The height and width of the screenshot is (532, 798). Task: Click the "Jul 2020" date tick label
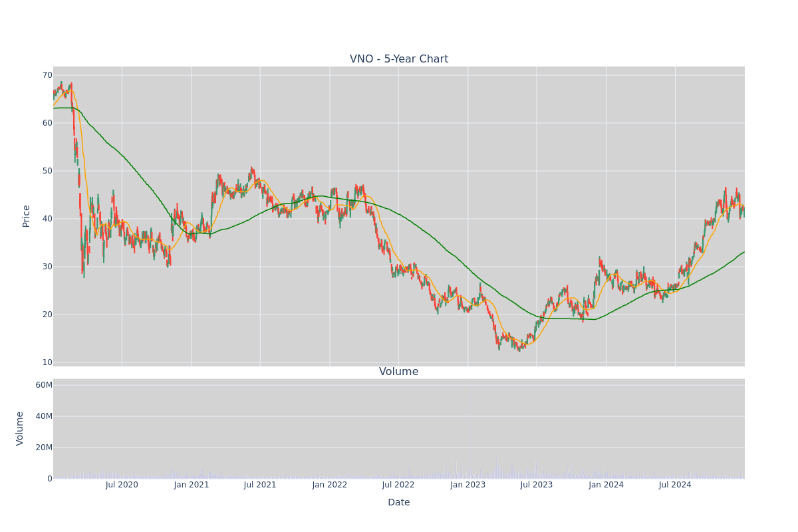(x=122, y=485)
